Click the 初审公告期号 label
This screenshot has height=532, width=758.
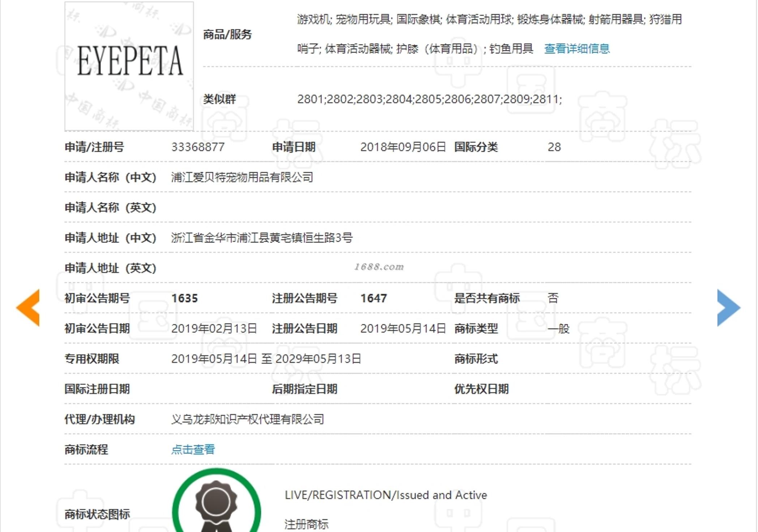(x=97, y=298)
